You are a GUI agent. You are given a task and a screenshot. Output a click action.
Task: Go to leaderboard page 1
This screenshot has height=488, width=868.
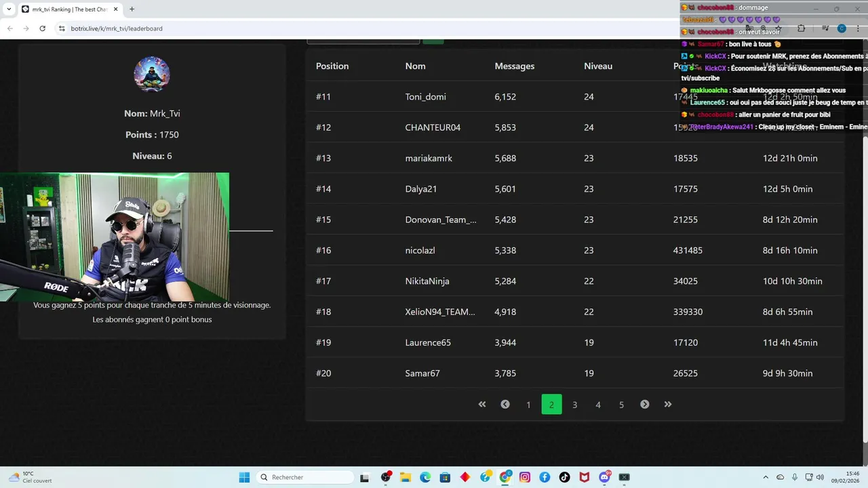pyautogui.click(x=528, y=405)
